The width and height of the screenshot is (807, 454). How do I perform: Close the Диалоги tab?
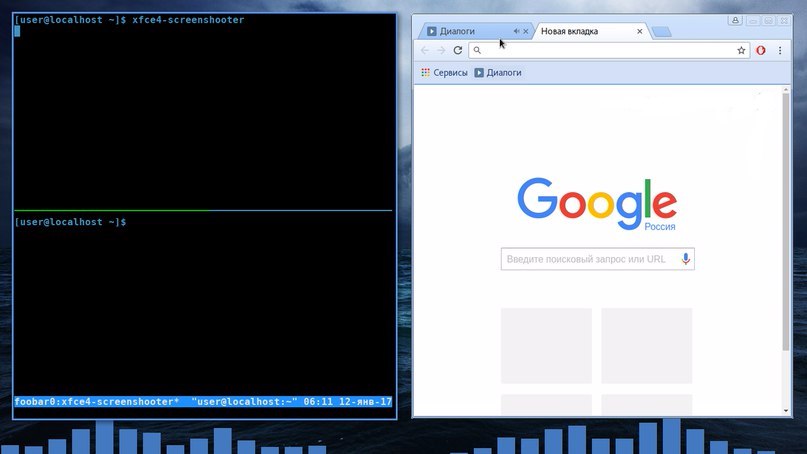[525, 31]
